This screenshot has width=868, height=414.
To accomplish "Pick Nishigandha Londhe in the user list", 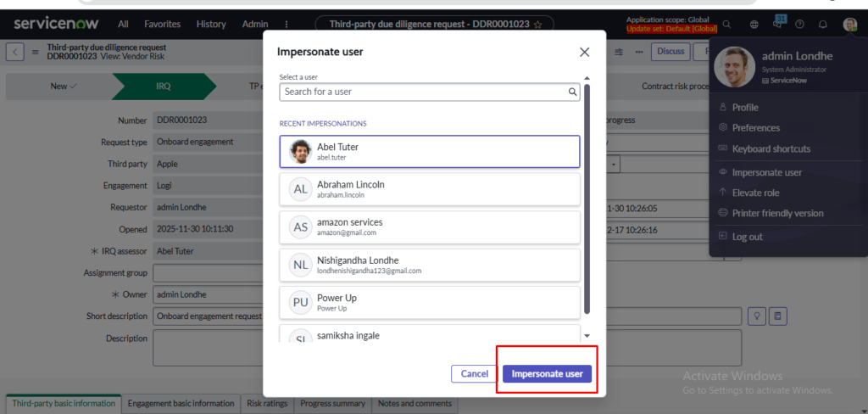I will [429, 265].
